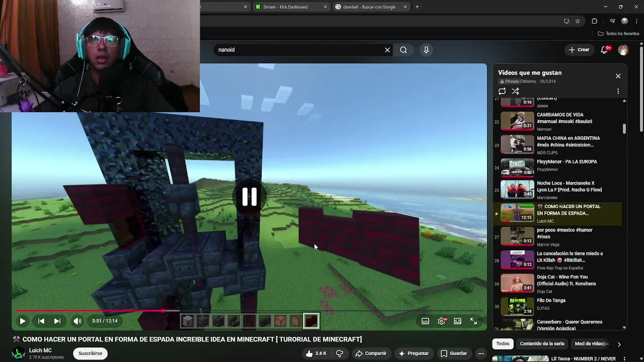The width and height of the screenshot is (644, 362).
Task: Activate voice search microphone icon
Action: 426,50
